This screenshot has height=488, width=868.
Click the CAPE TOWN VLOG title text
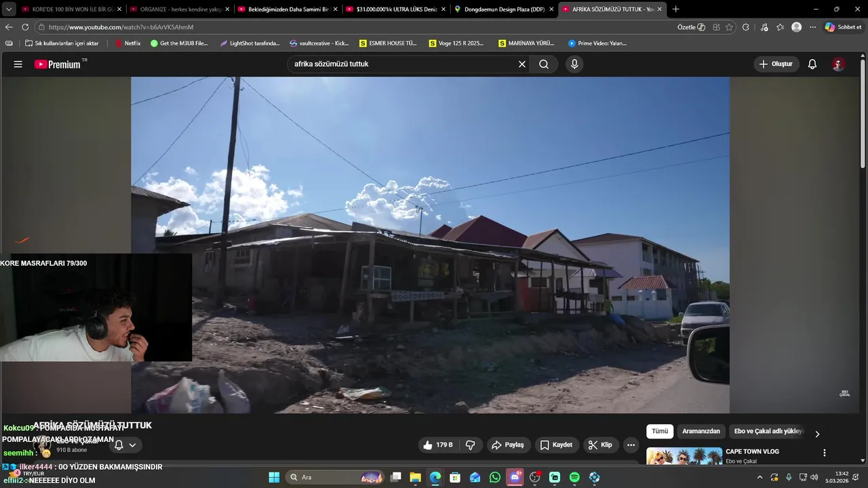pyautogui.click(x=752, y=451)
